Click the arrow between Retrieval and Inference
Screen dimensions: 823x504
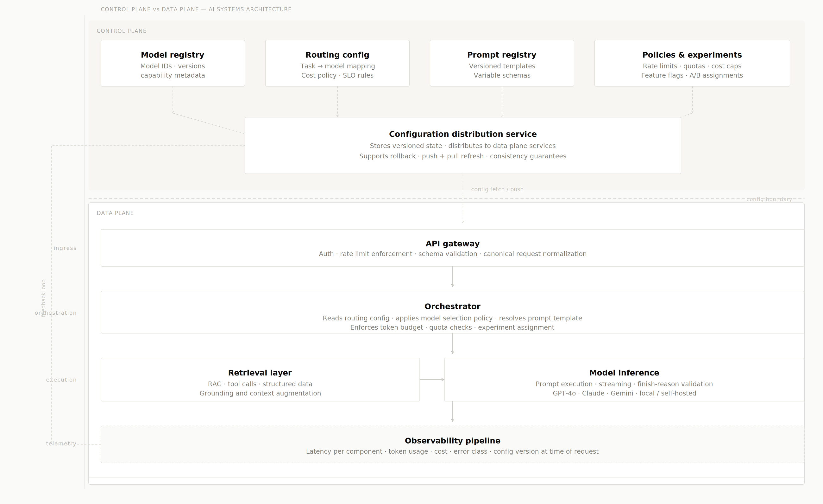[432, 379]
